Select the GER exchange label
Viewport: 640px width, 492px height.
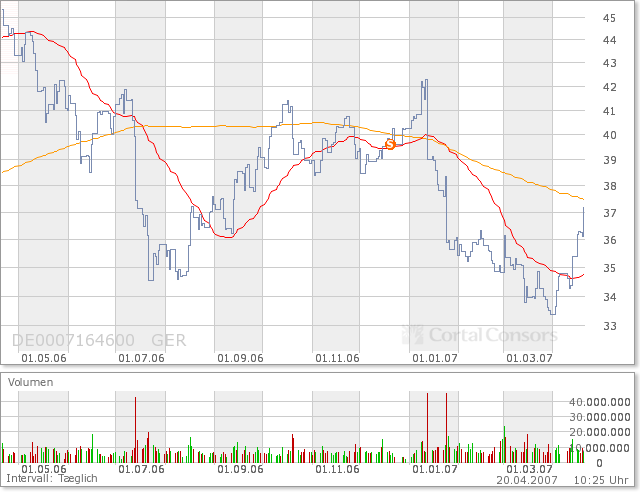(167, 340)
